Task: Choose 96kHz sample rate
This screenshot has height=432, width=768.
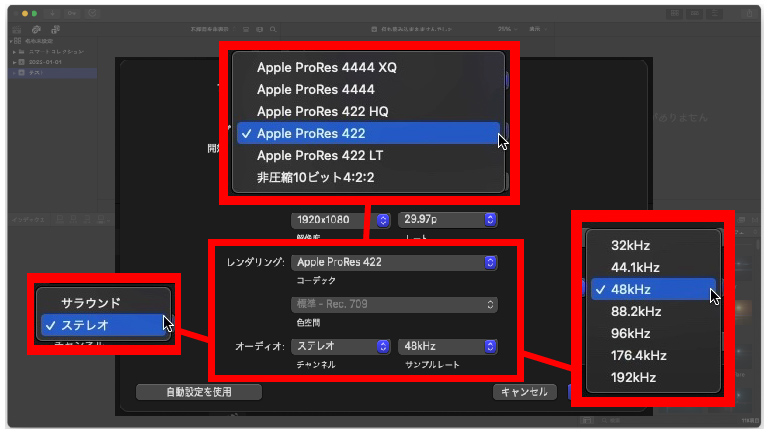Action: (x=653, y=334)
